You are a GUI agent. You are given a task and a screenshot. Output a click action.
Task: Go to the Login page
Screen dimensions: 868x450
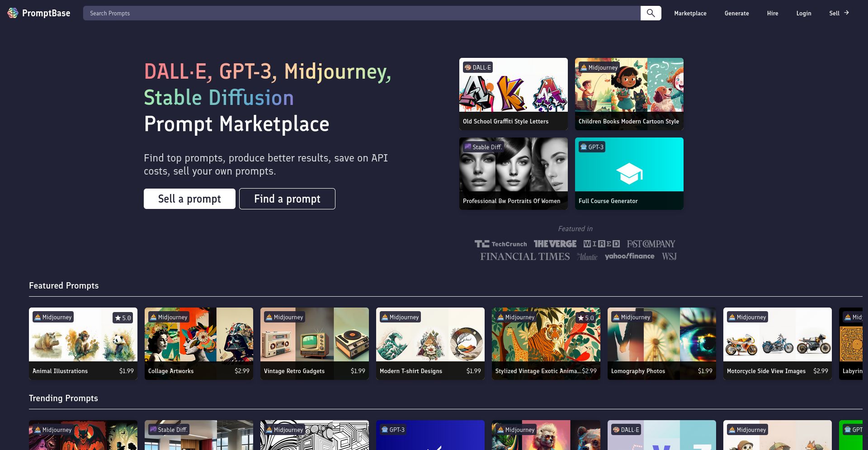pyautogui.click(x=803, y=13)
